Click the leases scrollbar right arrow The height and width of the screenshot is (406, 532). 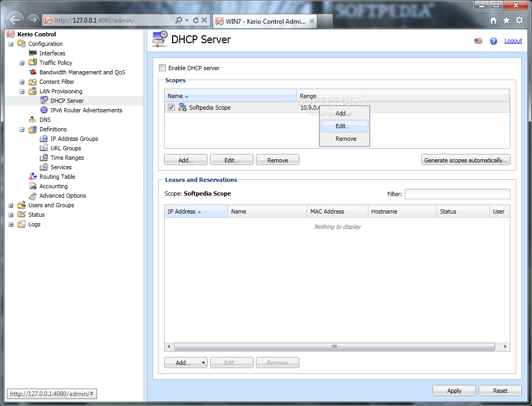click(505, 347)
